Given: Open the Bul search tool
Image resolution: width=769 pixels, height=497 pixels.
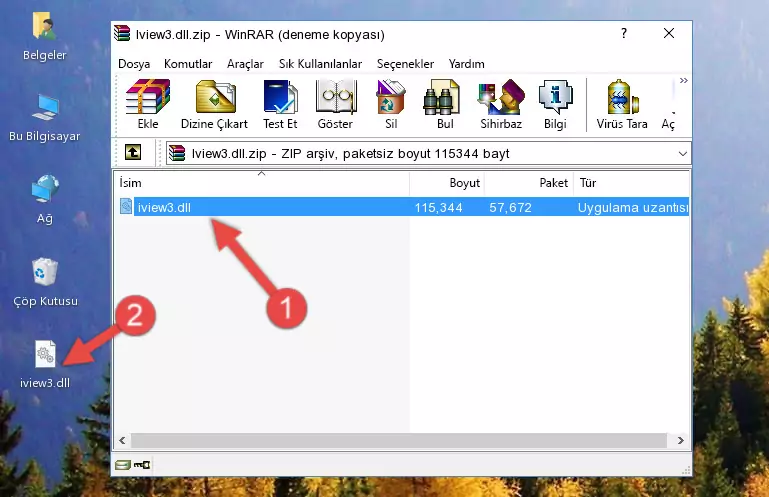Looking at the screenshot, I should [x=445, y=105].
